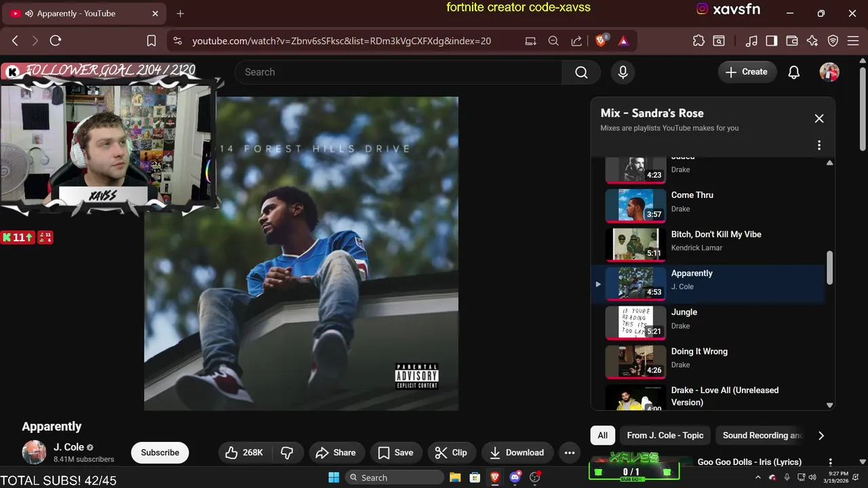Open a new browser tab with plus
This screenshot has height=488, width=868.
coord(180,14)
